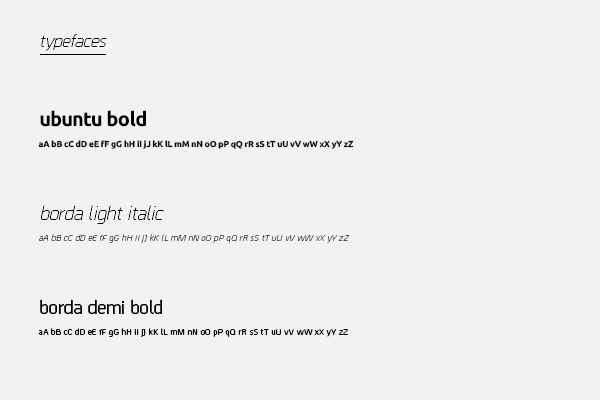Click the underline beneath the typefaces heading

(x=72, y=54)
